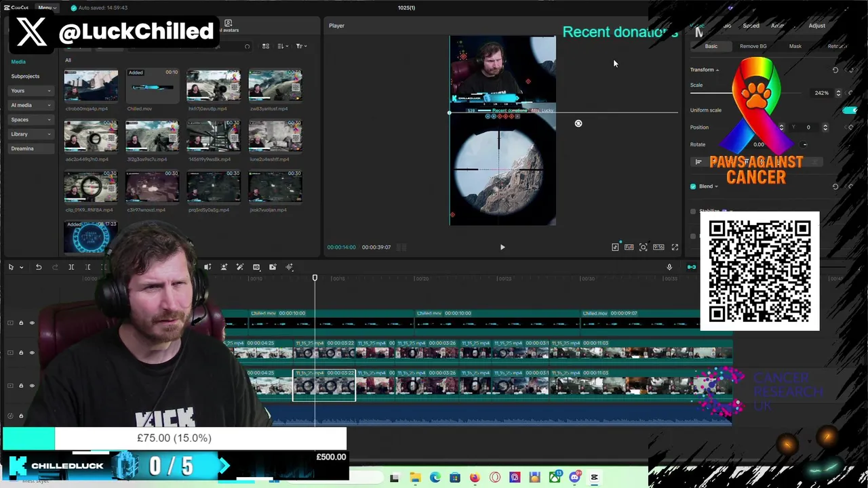
Task: Toggle the Uniform scale switch
Action: click(849, 110)
